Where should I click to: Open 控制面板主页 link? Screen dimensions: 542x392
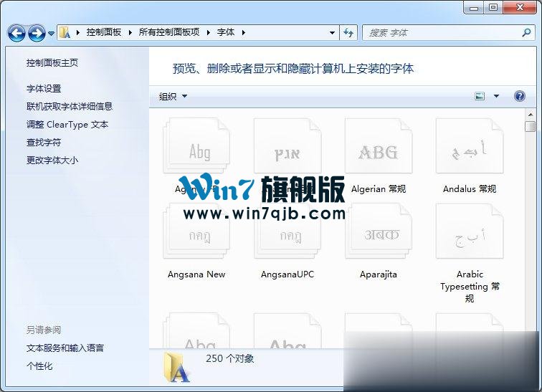[x=52, y=63]
